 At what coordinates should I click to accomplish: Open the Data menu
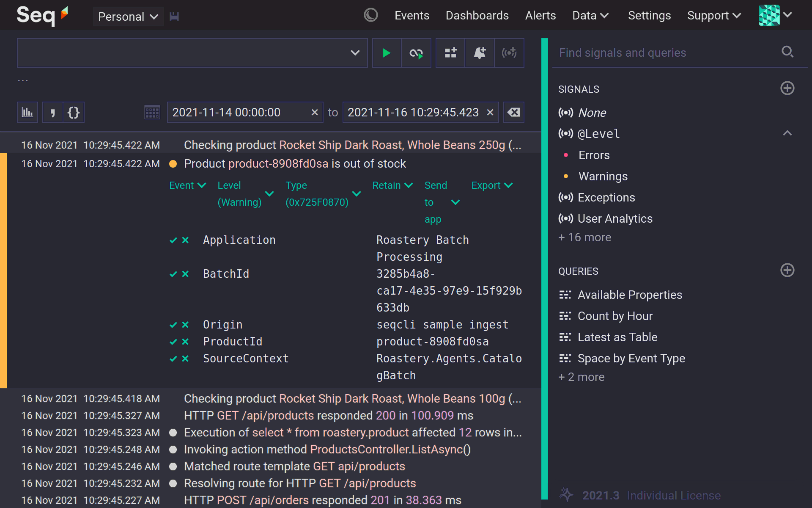590,16
